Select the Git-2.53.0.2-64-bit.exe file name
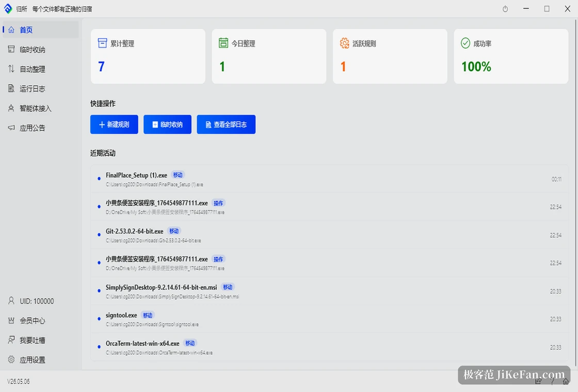This screenshot has height=392, width=578. 135,232
